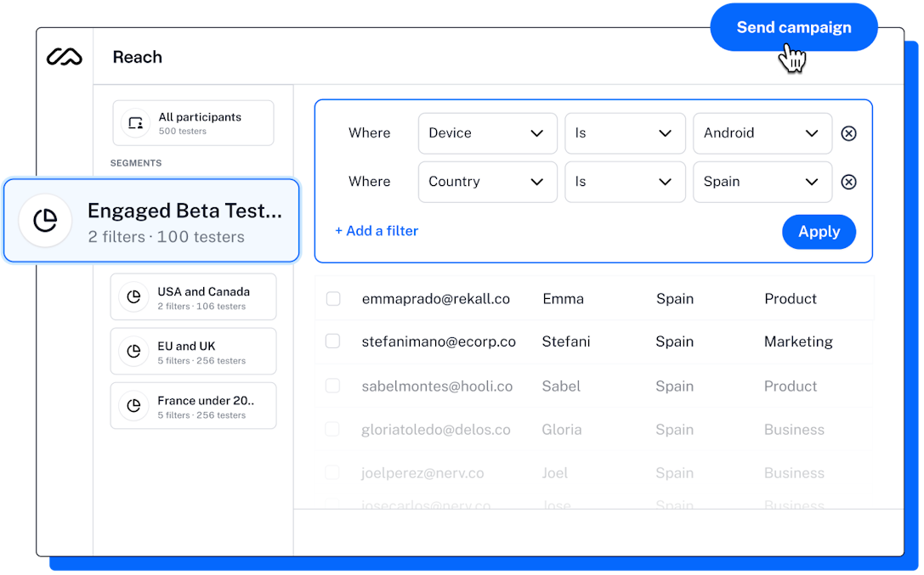Click the Send campaign button

click(x=793, y=26)
